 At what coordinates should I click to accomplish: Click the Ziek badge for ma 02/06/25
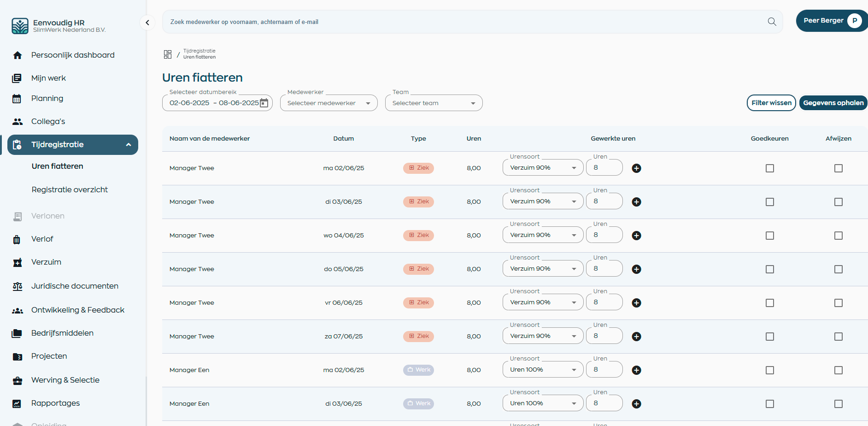pos(418,168)
